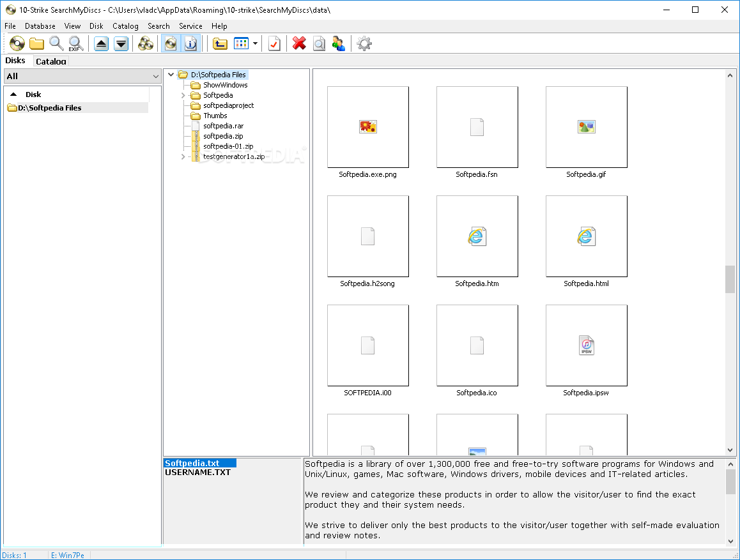Select the Softpedia.ico thumbnail
Image resolution: width=740 pixels, height=560 pixels.
(x=477, y=345)
